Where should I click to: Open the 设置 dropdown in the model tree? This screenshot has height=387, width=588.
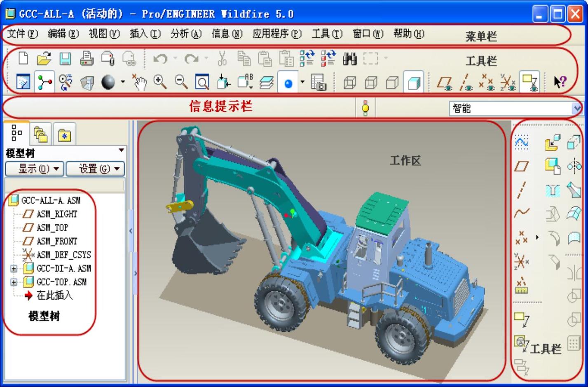[x=95, y=169]
